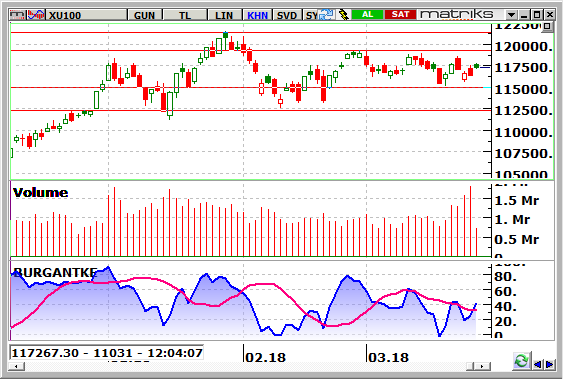564x379 pixels.
Task: Click the 60 level on indicator axis
Action: coord(505,292)
